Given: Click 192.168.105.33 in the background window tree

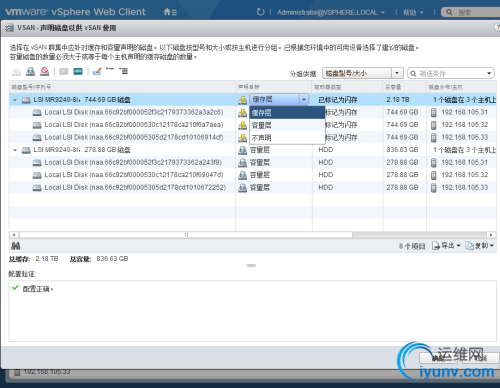Looking at the screenshot, I should point(47,372).
